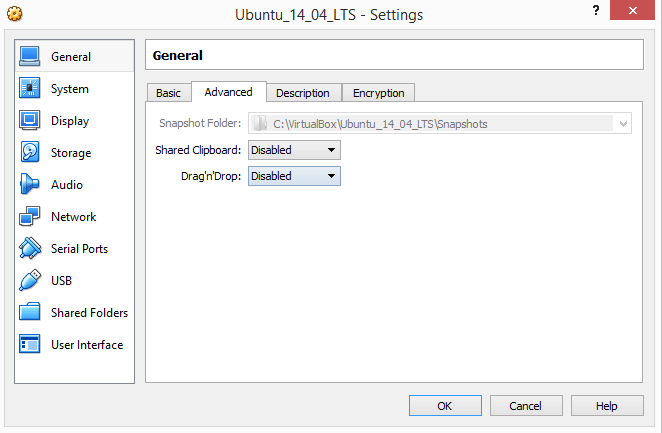Click the Audio speaker icon
Viewport: 662px width, 433px height.
click(x=30, y=184)
